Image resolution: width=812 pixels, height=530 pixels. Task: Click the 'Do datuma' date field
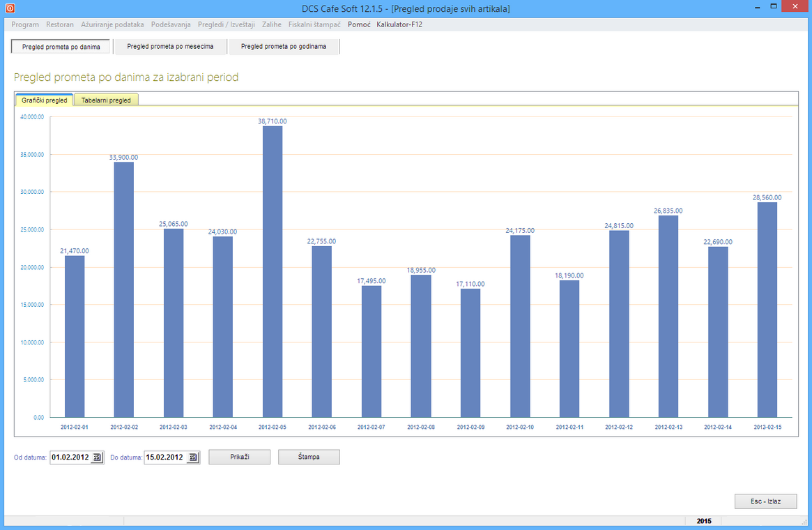165,457
